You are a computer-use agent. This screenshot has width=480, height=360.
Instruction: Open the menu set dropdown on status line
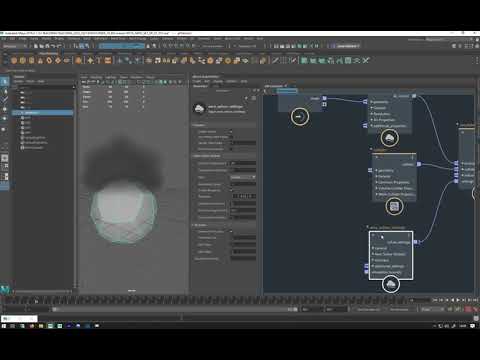(15, 46)
